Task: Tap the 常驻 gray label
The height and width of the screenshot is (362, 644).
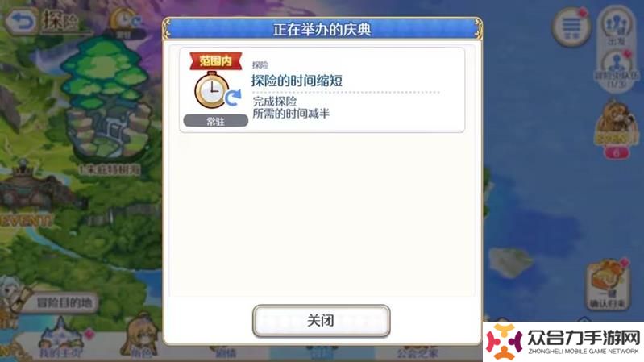Action: (216, 121)
